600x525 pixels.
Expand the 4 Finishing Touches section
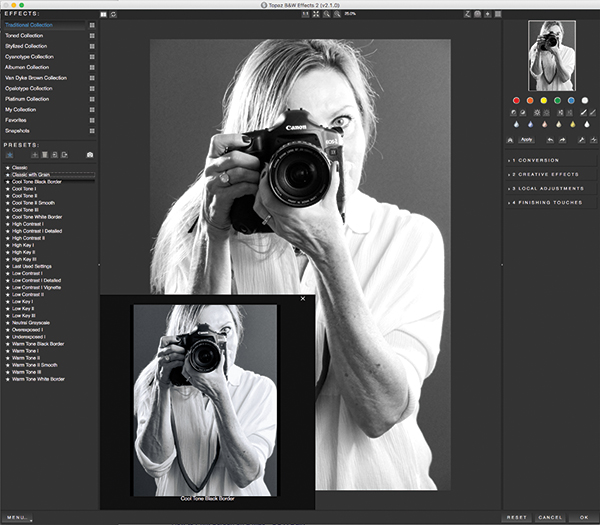click(x=551, y=203)
